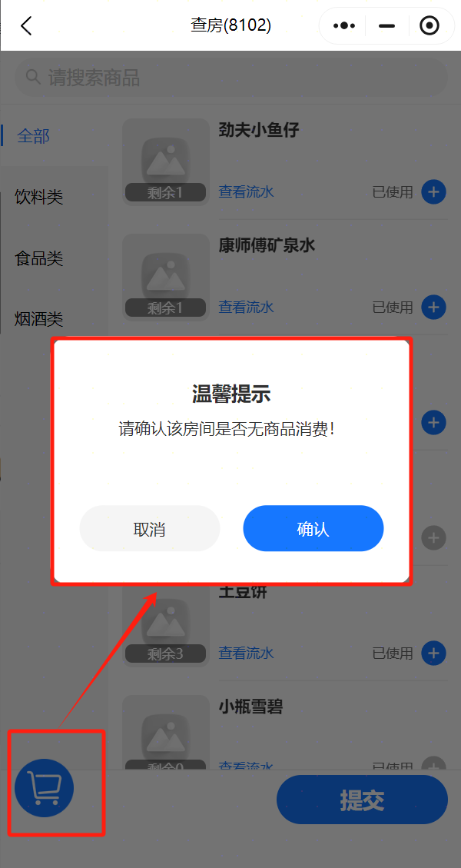
Task: Click the search magnifier icon
Action: [x=33, y=77]
